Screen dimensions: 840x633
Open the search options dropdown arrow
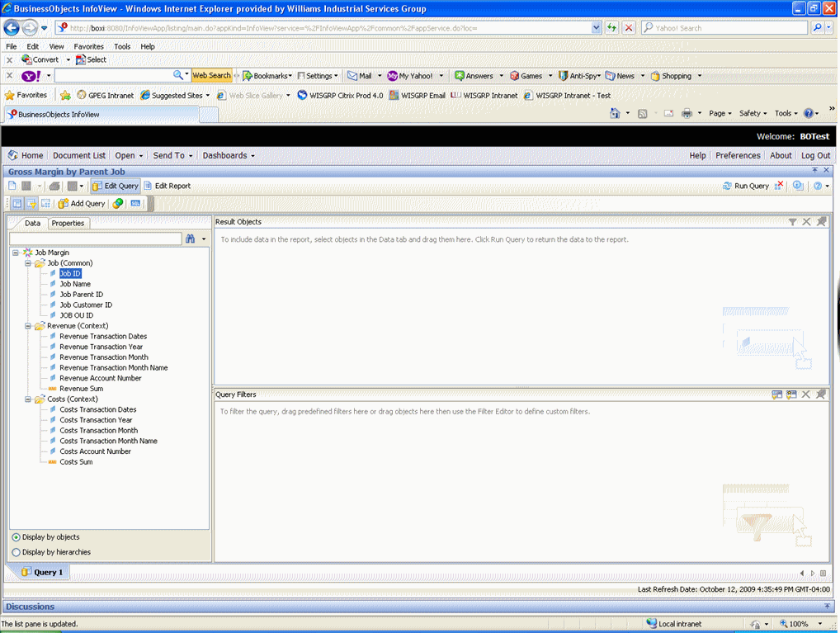coord(204,239)
